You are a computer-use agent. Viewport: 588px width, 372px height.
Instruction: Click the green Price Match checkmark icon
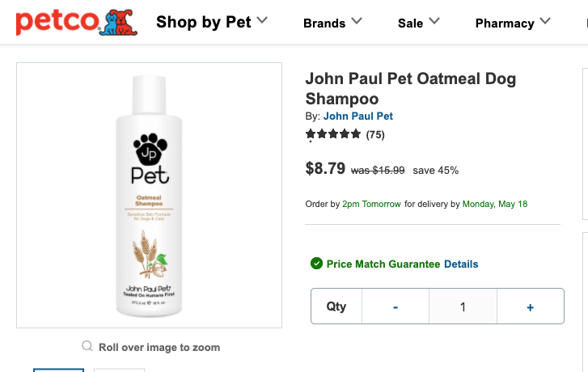click(x=317, y=264)
